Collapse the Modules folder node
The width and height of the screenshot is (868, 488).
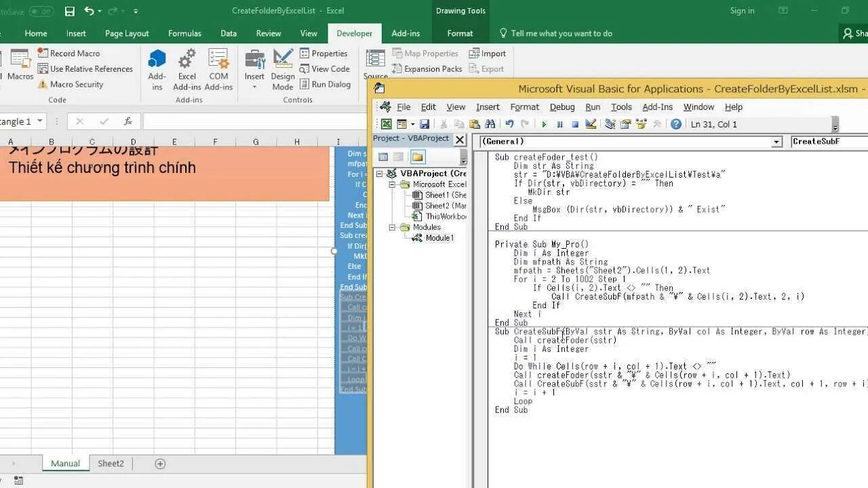(x=392, y=227)
